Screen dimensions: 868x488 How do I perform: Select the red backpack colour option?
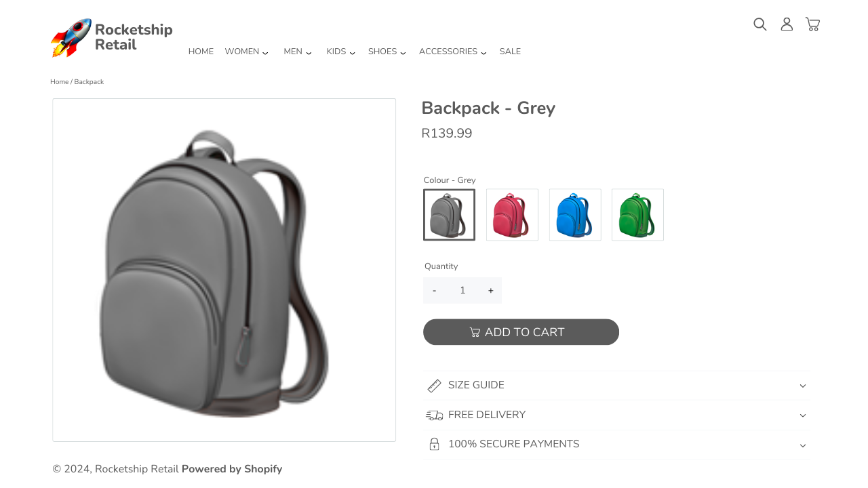(512, 215)
